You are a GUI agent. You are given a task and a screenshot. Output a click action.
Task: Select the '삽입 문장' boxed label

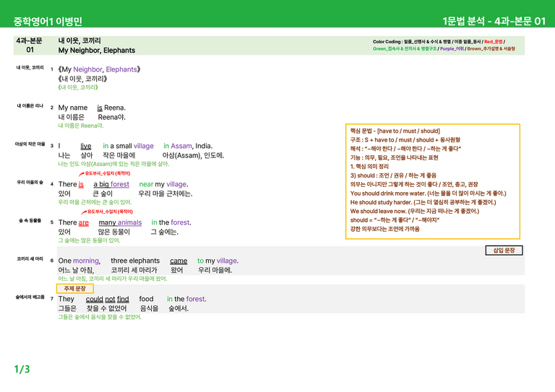tap(504, 251)
